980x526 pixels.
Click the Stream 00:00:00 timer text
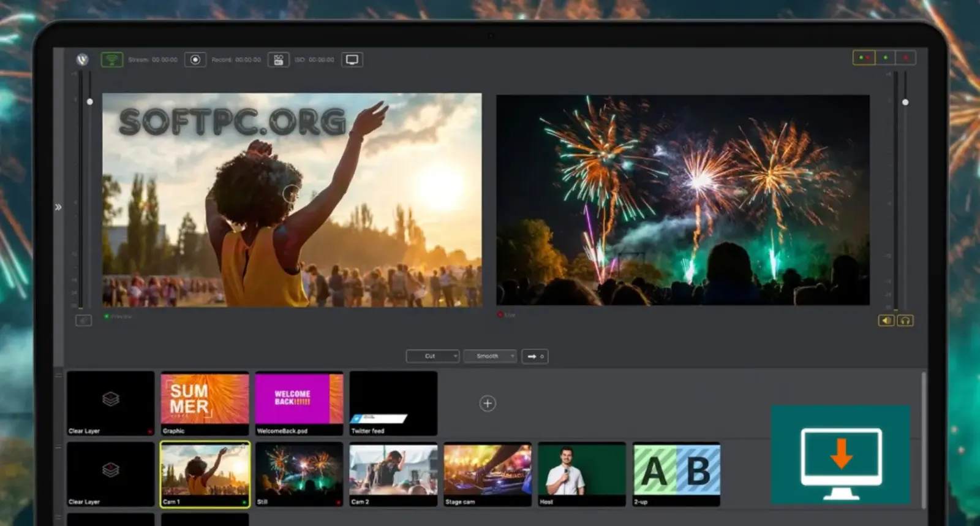pyautogui.click(x=153, y=59)
